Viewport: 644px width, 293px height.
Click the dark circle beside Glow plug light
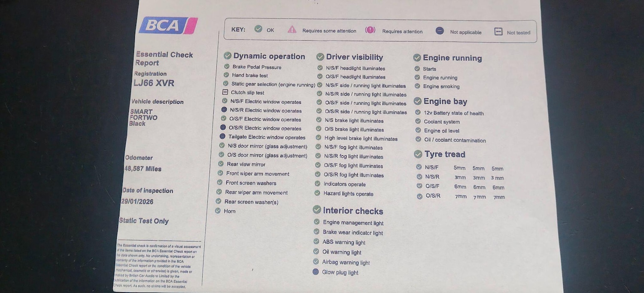[x=316, y=272]
